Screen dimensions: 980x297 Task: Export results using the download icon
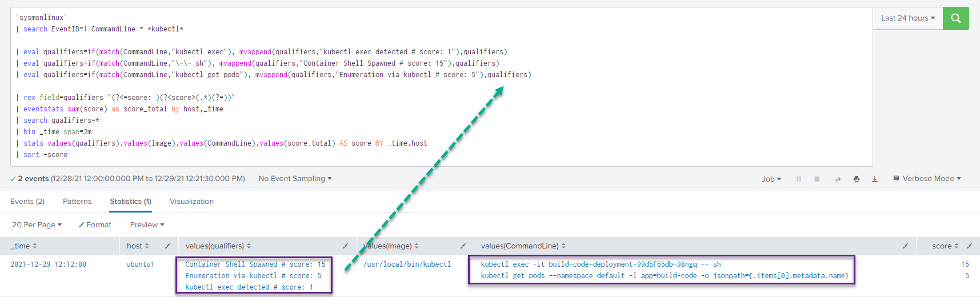click(x=874, y=179)
